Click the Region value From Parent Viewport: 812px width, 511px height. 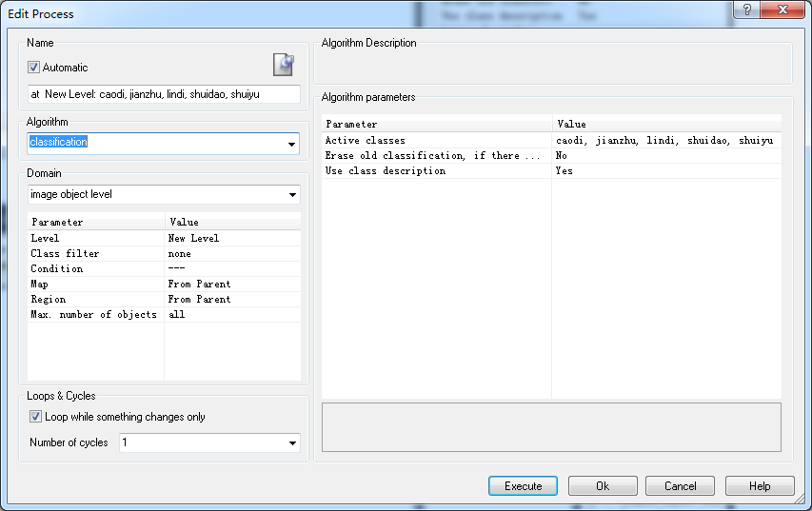coord(232,299)
